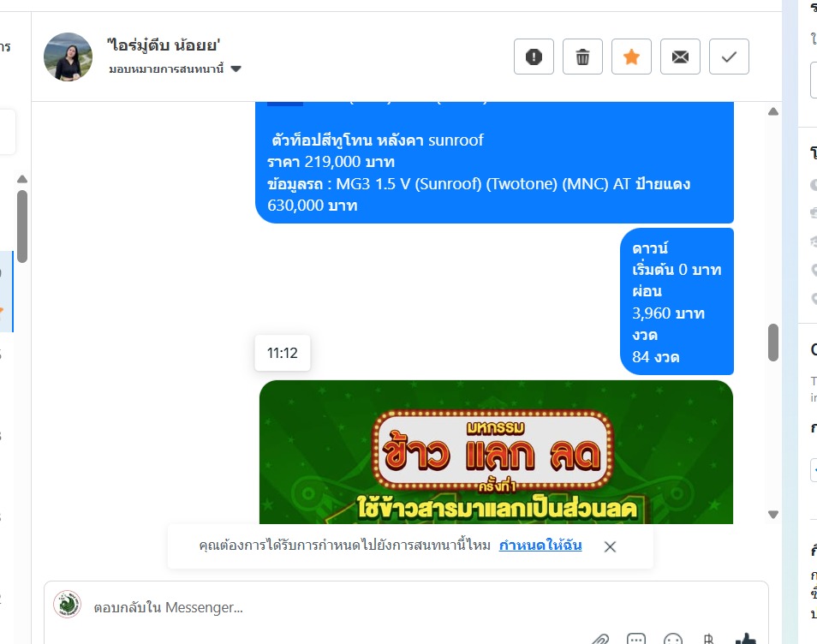Viewport: 817px width, 644px height.
Task: Open saved replies with the speech bubble icon
Action: pyautogui.click(x=636, y=639)
